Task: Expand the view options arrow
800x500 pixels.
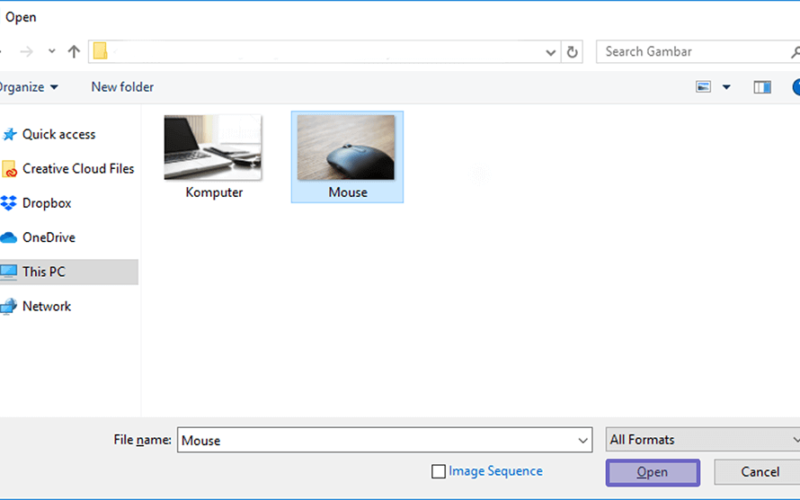Action: [x=726, y=87]
